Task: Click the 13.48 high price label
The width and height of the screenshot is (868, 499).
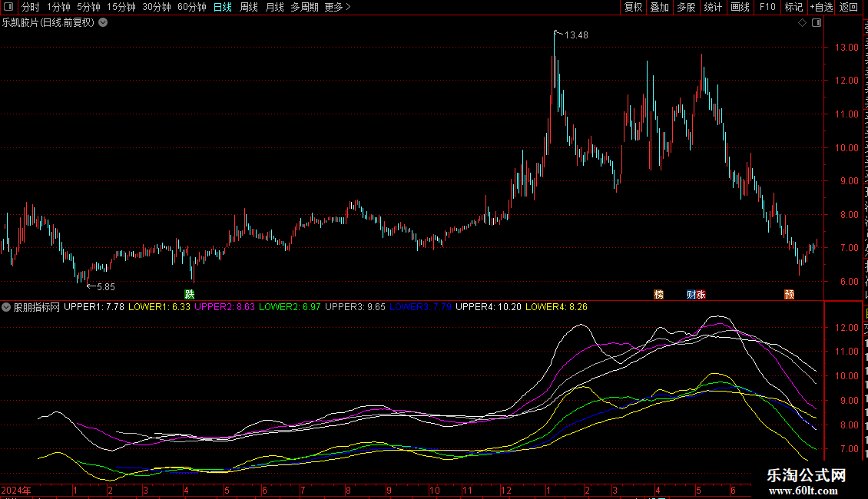Action: 576,35
